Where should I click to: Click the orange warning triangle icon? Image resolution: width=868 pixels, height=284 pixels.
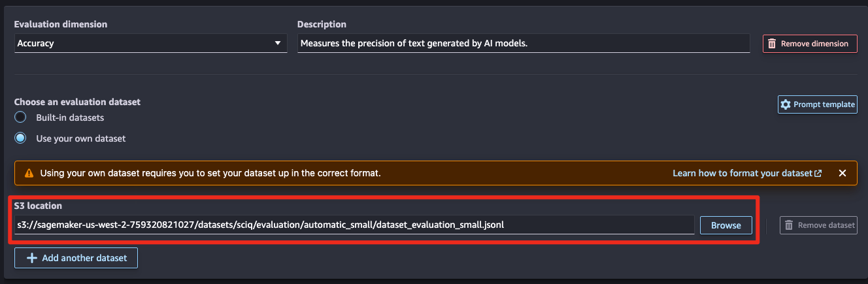pyautogui.click(x=29, y=174)
